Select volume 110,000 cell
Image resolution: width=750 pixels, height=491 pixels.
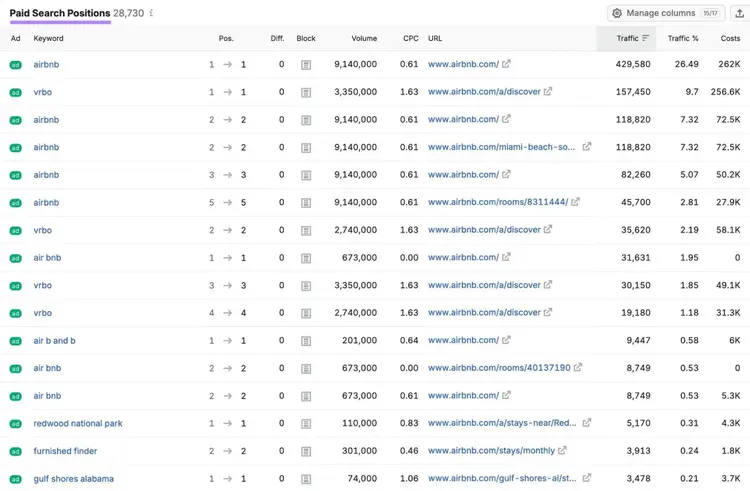click(x=359, y=423)
